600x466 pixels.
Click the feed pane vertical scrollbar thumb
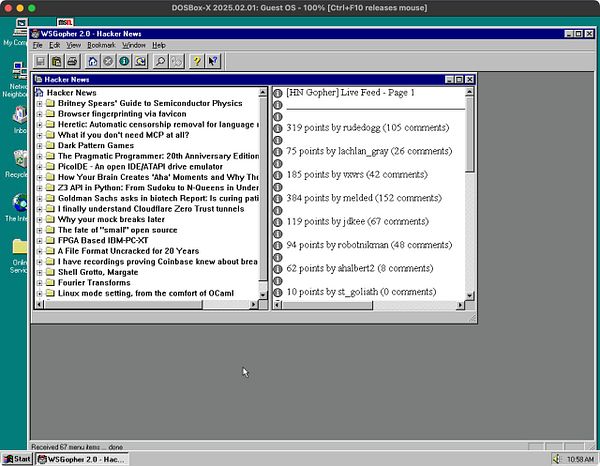[x=470, y=134]
